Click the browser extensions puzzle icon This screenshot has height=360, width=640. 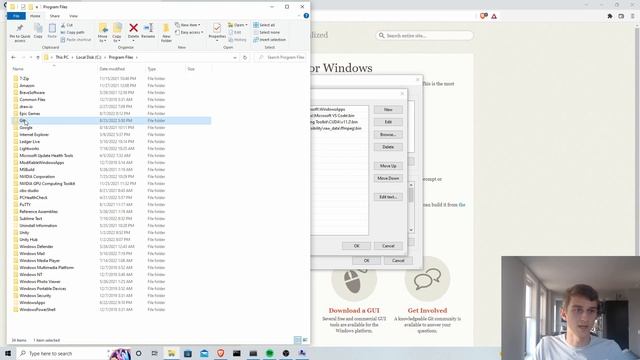tap(610, 16)
